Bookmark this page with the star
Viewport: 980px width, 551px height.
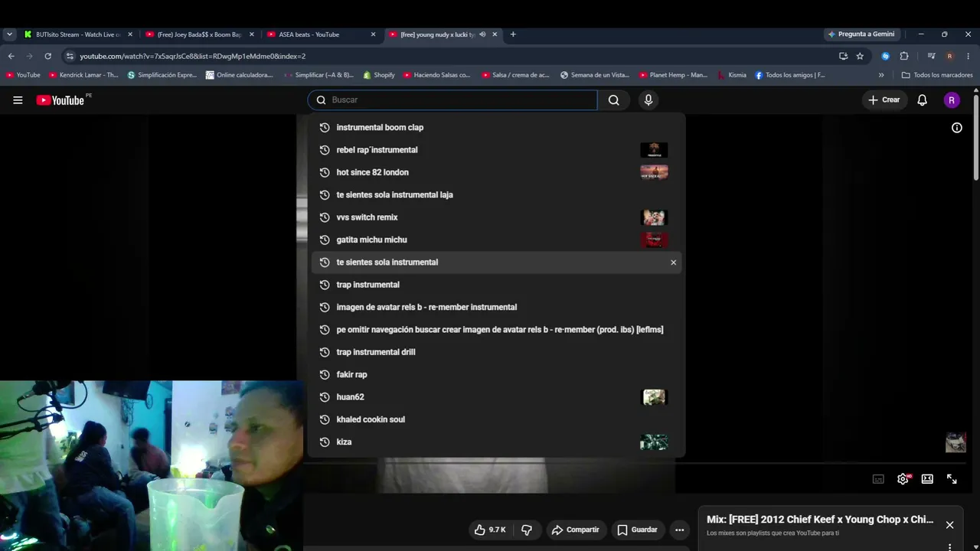click(x=860, y=56)
